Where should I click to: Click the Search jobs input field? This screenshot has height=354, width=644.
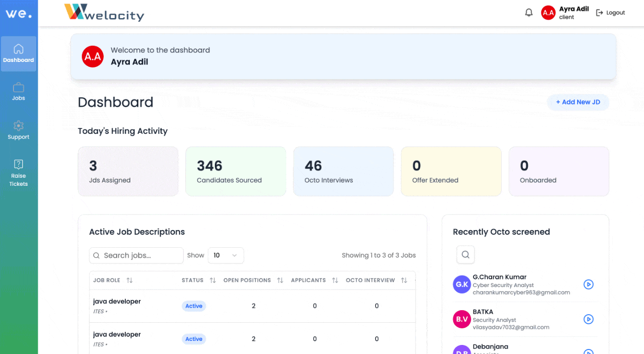136,255
